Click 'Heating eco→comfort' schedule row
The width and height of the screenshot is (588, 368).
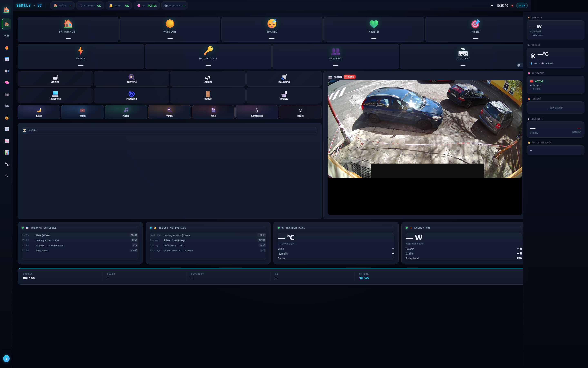tap(80, 240)
